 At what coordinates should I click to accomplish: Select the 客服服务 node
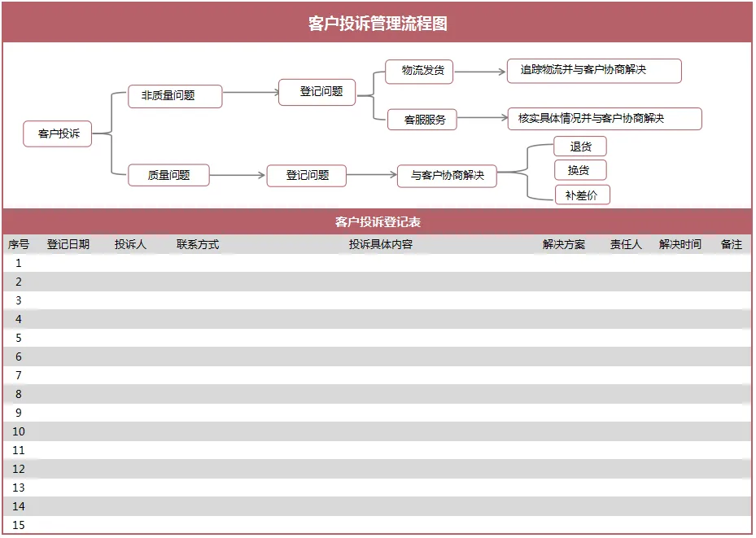pyautogui.click(x=422, y=119)
